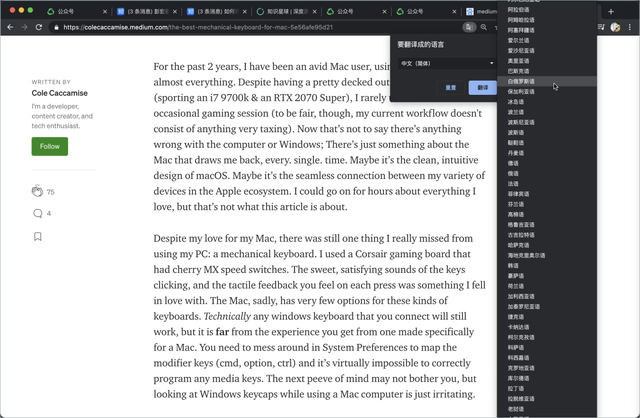Image resolution: width=640 pixels, height=418 pixels.
Task: Clap for the article using clap icon
Action: pos(37,191)
